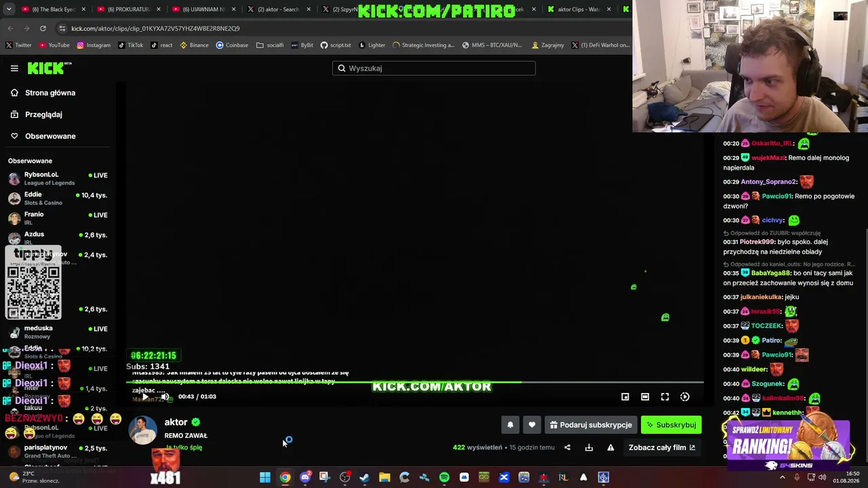Open the ByBit bookmark

point(302,45)
